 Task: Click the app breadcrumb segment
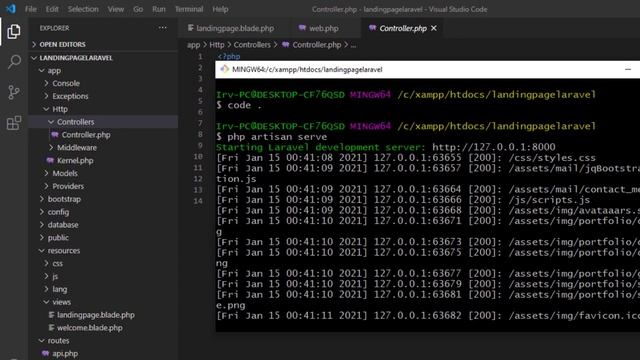click(193, 45)
